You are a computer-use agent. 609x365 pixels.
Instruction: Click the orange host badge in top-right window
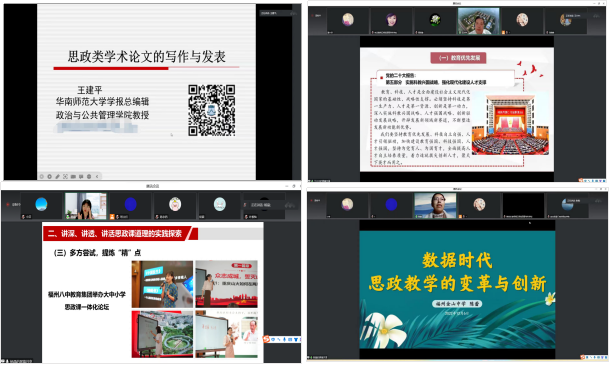(x=503, y=32)
